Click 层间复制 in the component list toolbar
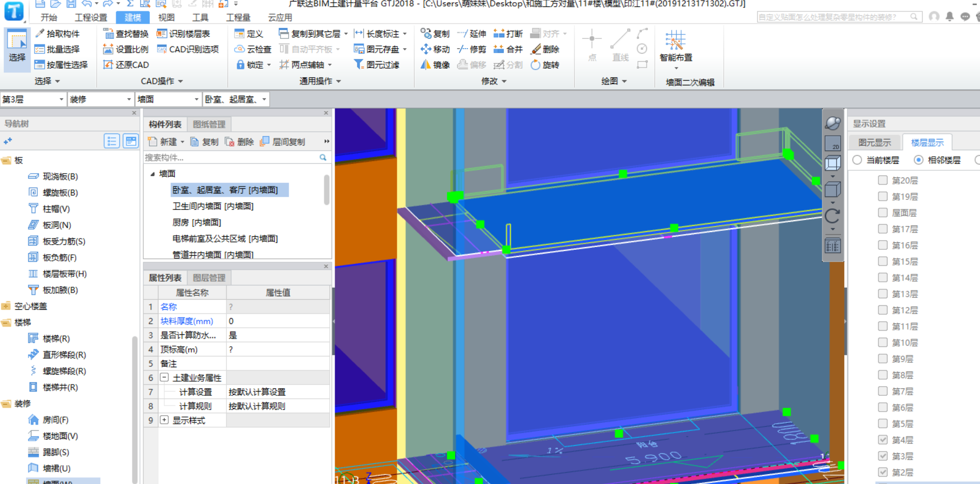Viewport: 980px width, 484px height. click(x=283, y=142)
